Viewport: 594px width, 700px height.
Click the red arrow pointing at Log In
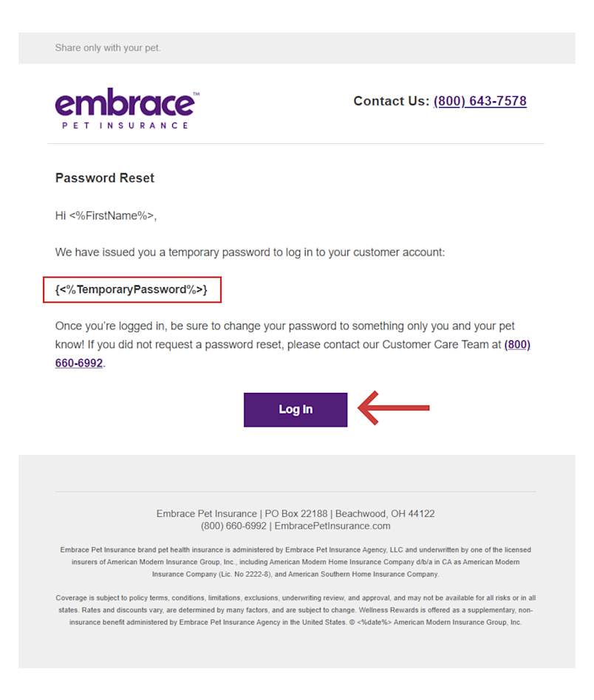coord(392,408)
